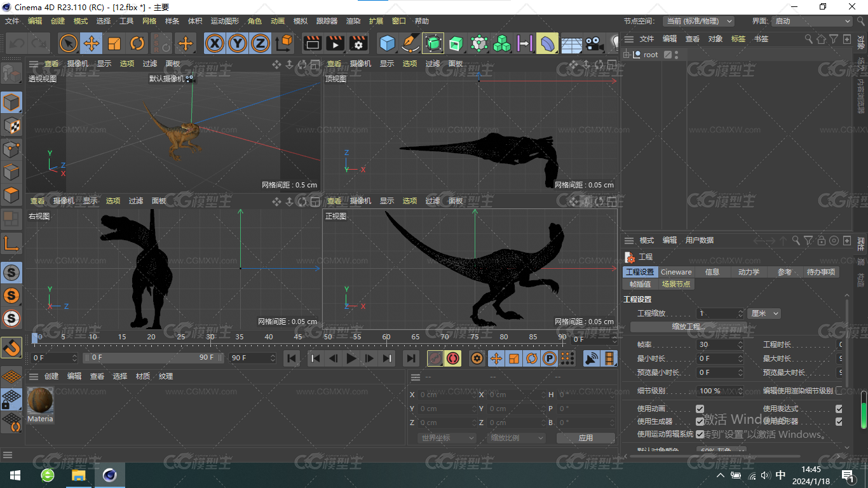Screen dimensions: 868x488
Task: Open the 渲染 menu
Action: click(353, 21)
